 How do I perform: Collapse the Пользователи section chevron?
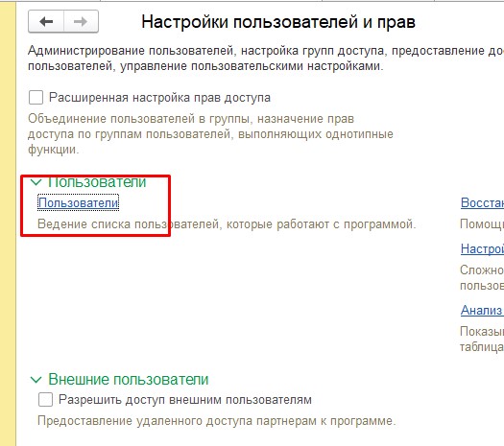36,182
